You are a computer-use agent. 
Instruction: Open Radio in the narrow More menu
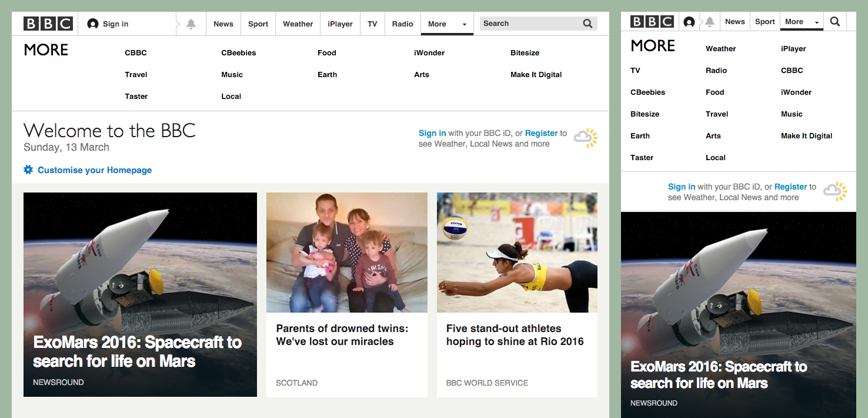coord(716,71)
